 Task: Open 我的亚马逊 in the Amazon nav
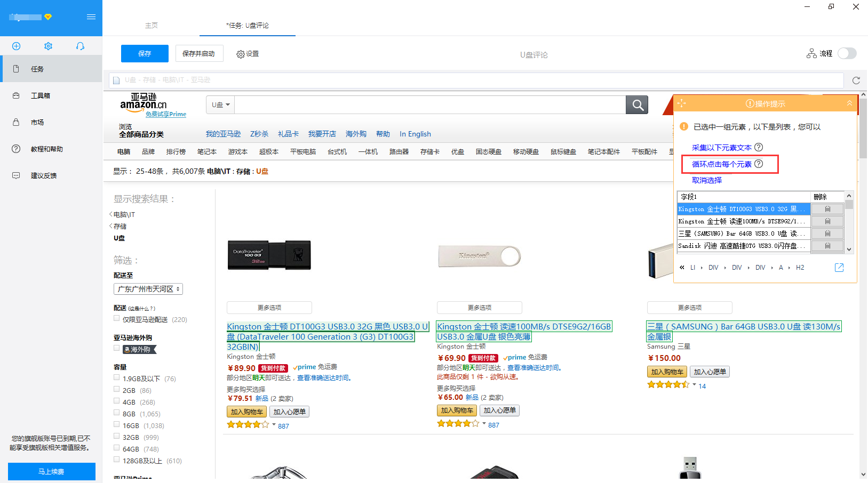click(x=223, y=134)
